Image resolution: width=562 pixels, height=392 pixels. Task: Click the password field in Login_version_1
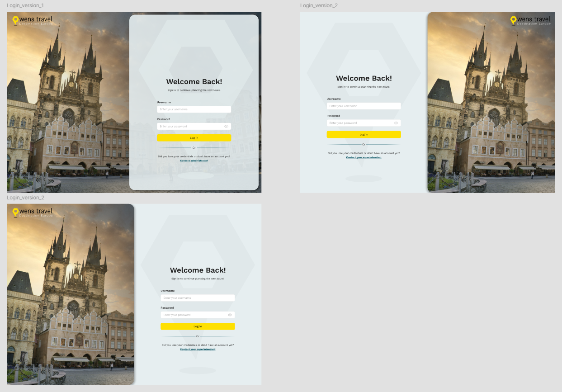tap(194, 126)
